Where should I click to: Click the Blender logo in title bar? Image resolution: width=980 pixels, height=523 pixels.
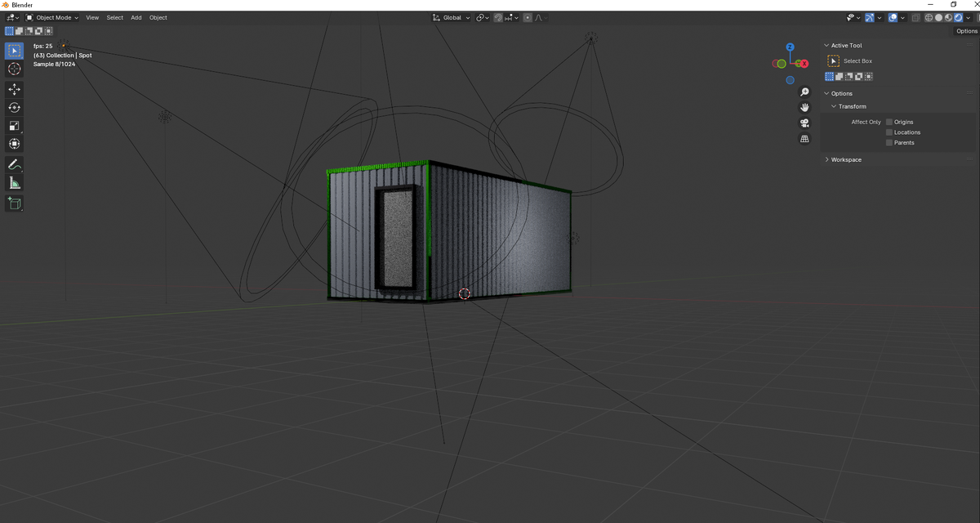click(4, 4)
